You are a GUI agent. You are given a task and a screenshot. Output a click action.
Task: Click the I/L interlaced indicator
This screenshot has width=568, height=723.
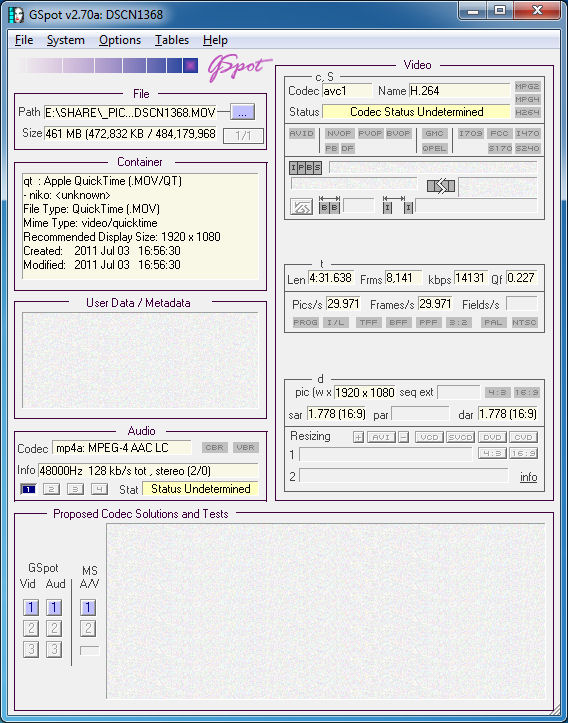[335, 322]
